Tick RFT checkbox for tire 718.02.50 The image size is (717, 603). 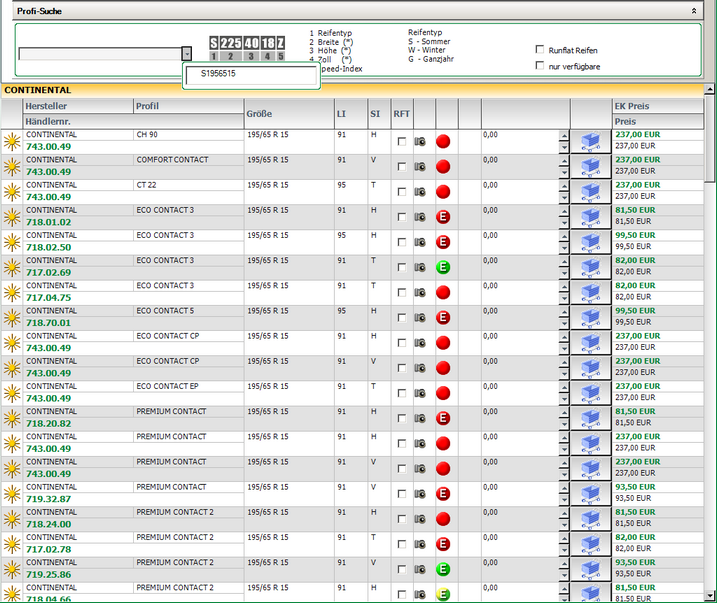click(401, 242)
